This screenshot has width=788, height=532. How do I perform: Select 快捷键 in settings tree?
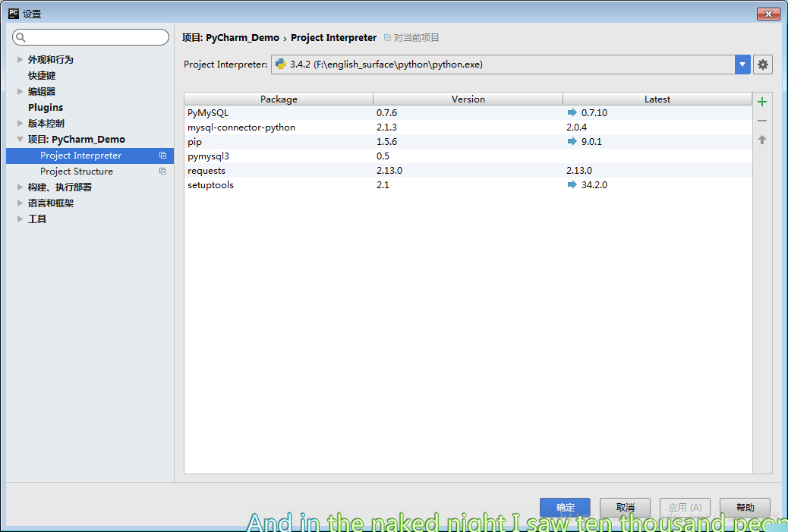pyautogui.click(x=42, y=75)
